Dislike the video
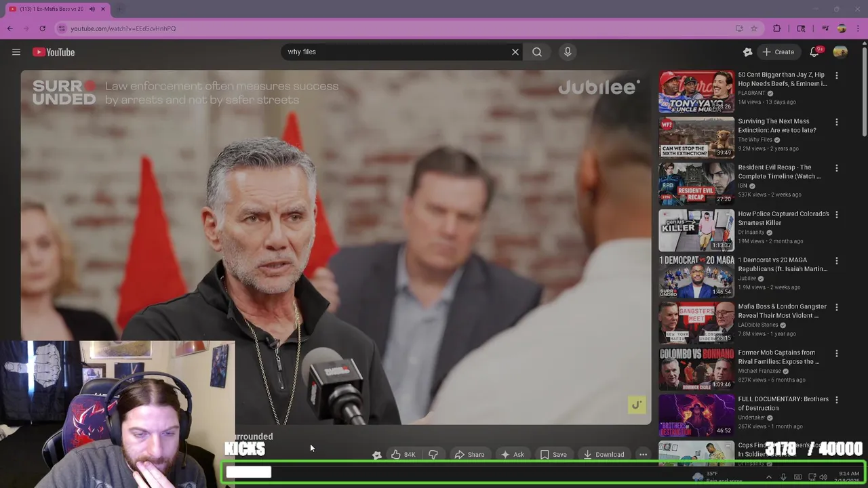This screenshot has height=488, width=868. click(433, 455)
